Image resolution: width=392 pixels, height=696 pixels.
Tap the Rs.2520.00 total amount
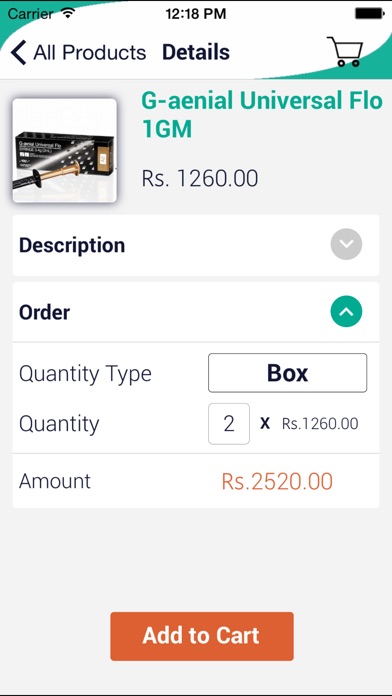(x=277, y=482)
